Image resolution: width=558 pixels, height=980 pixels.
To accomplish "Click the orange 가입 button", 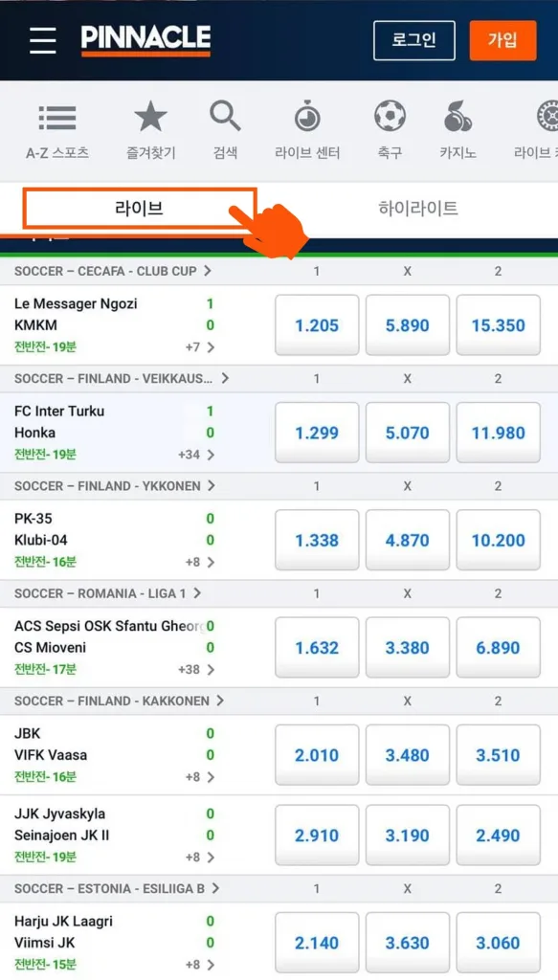I will point(503,40).
